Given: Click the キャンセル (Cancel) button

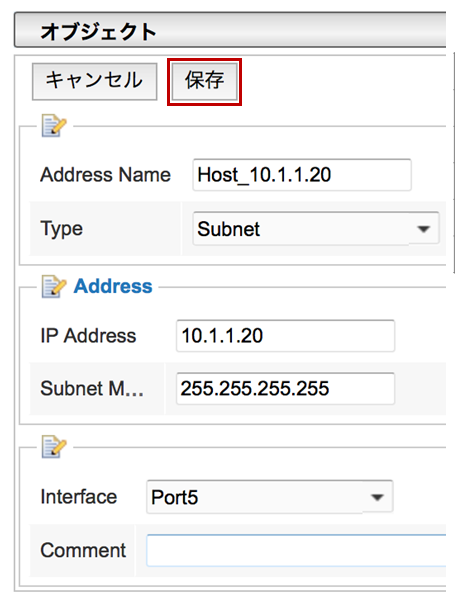Looking at the screenshot, I should click(x=95, y=82).
